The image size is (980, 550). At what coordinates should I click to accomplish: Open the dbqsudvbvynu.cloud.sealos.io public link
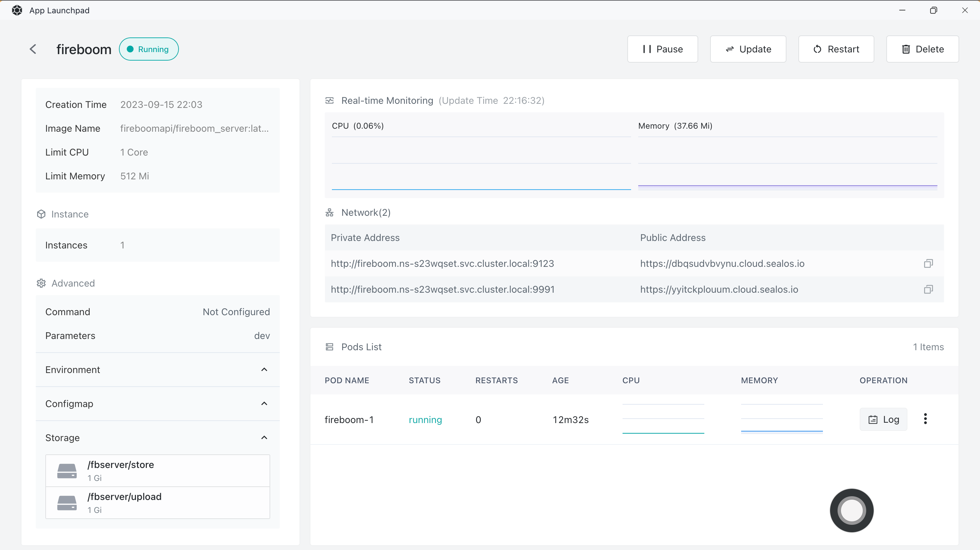tap(722, 263)
